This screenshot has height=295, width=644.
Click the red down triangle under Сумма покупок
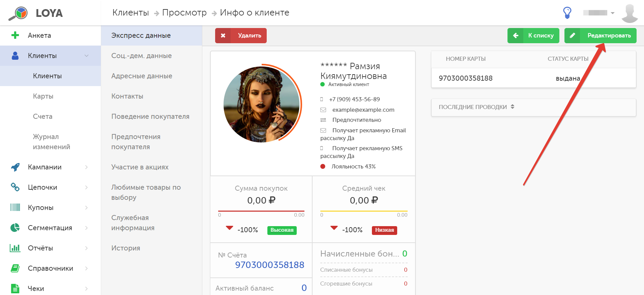coord(229,228)
